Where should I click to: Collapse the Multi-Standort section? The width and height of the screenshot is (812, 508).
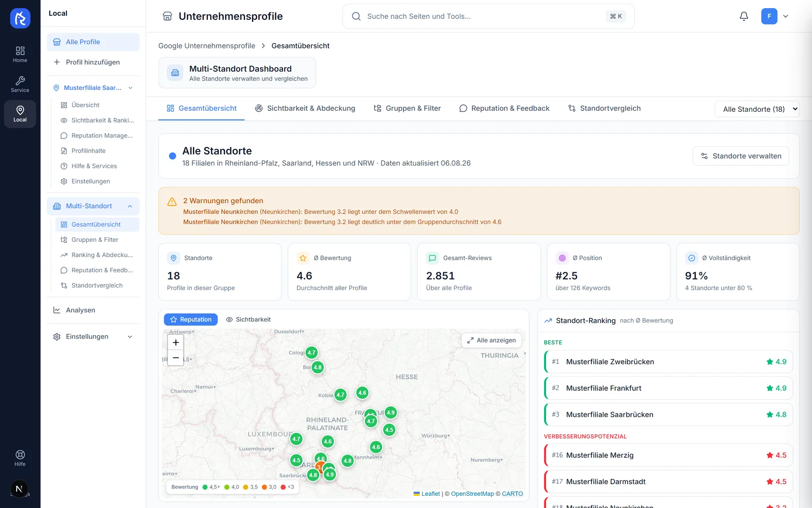(x=130, y=206)
